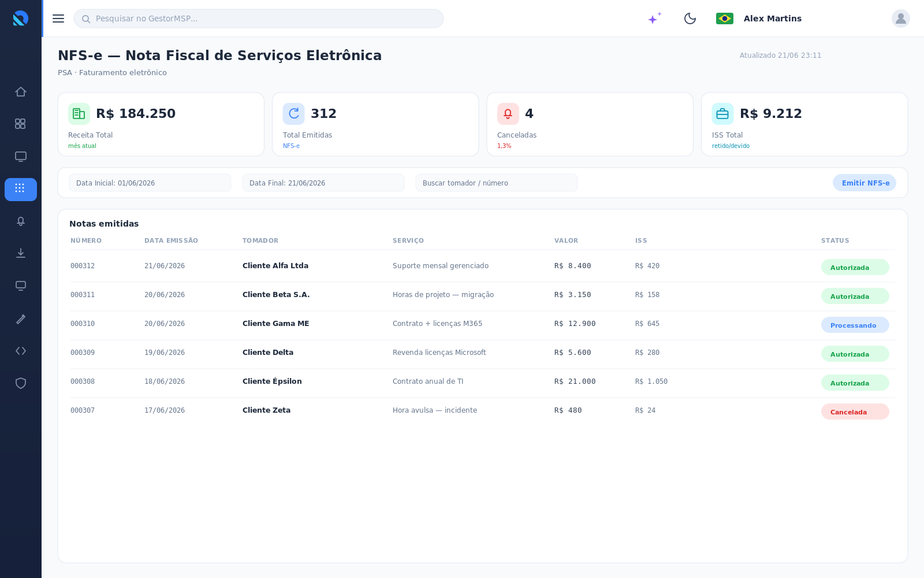Viewport: 924px width, 578px height.
Task: Open the dashboard grid icon in sidebar
Action: tap(21, 124)
